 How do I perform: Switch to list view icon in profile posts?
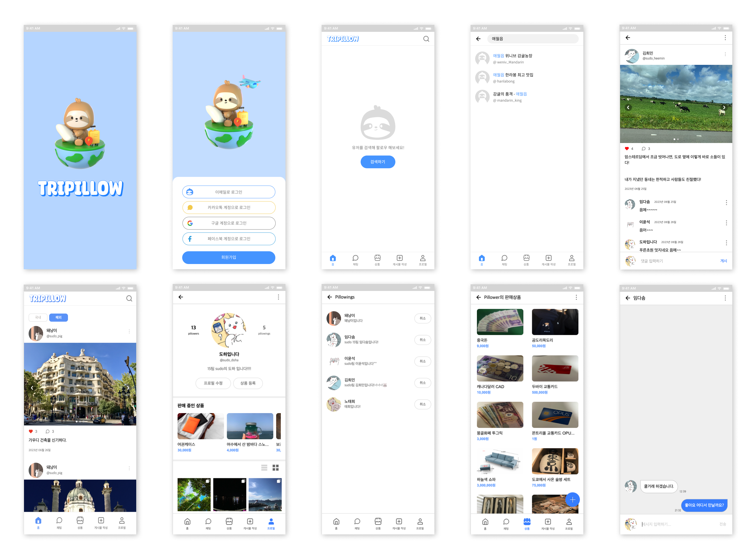pos(264,468)
